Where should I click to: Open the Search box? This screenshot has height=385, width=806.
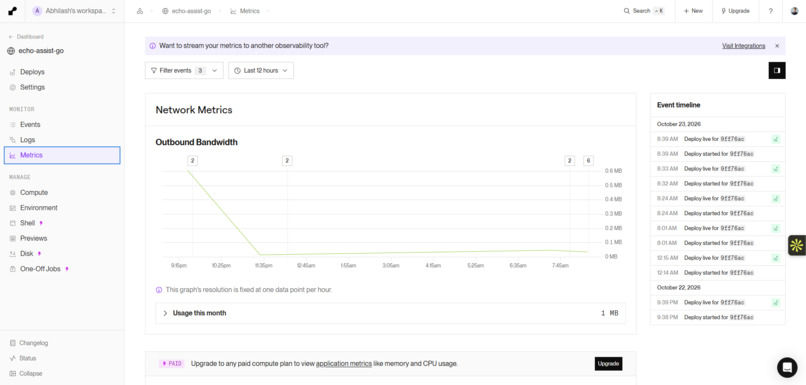click(x=644, y=11)
